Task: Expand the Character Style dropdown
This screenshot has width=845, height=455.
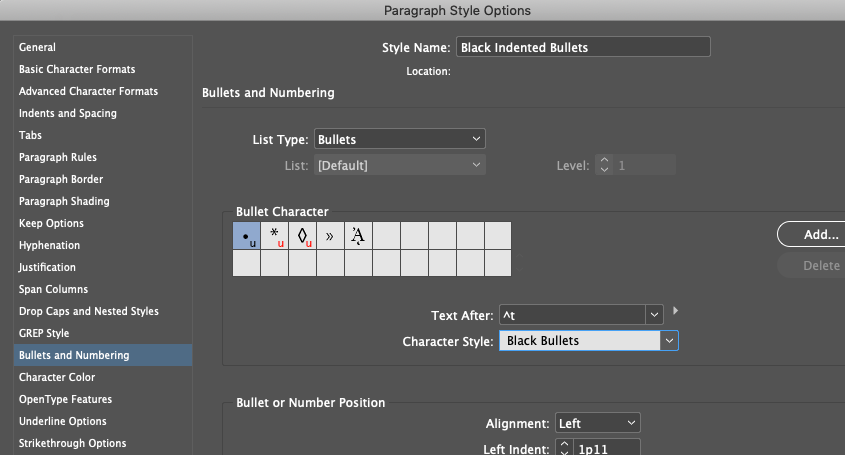Action: pyautogui.click(x=669, y=341)
